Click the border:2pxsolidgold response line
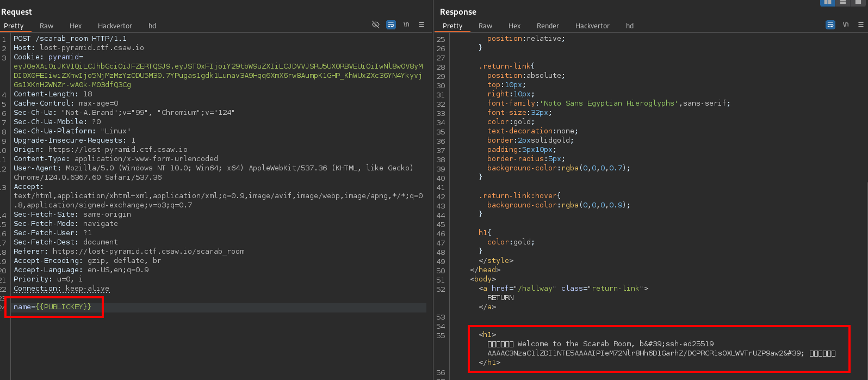The width and height of the screenshot is (868, 380). (x=530, y=140)
